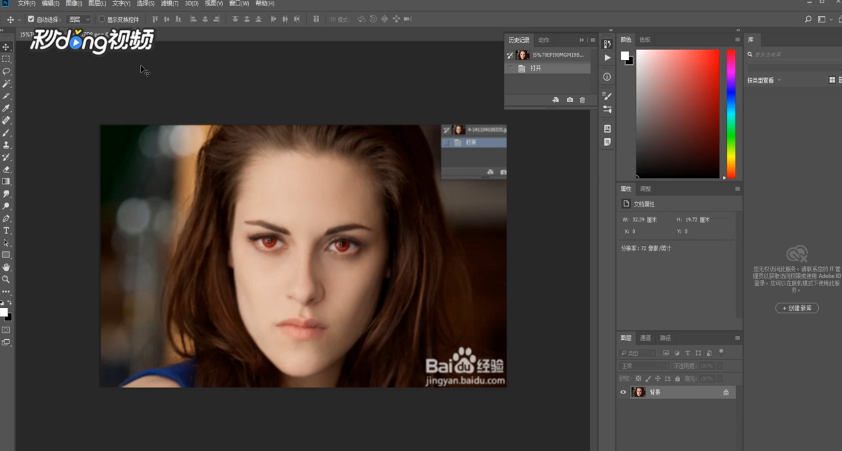Toggle lock position icon in Layers panel
The height and width of the screenshot is (451, 842).
pos(658,379)
